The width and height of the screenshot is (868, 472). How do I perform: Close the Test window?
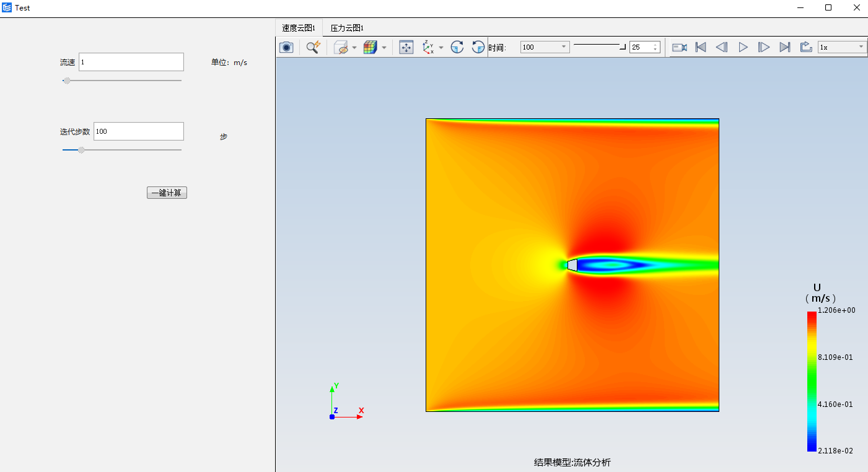coord(856,8)
